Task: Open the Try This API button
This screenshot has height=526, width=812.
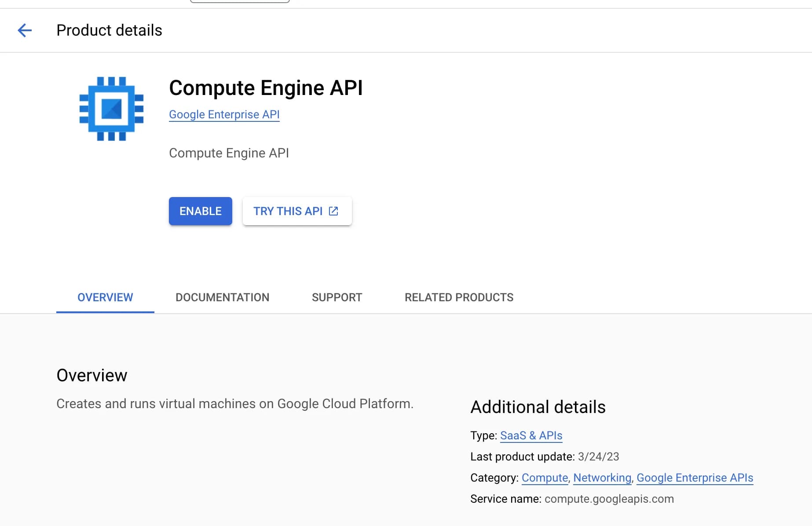Action: [x=297, y=211]
